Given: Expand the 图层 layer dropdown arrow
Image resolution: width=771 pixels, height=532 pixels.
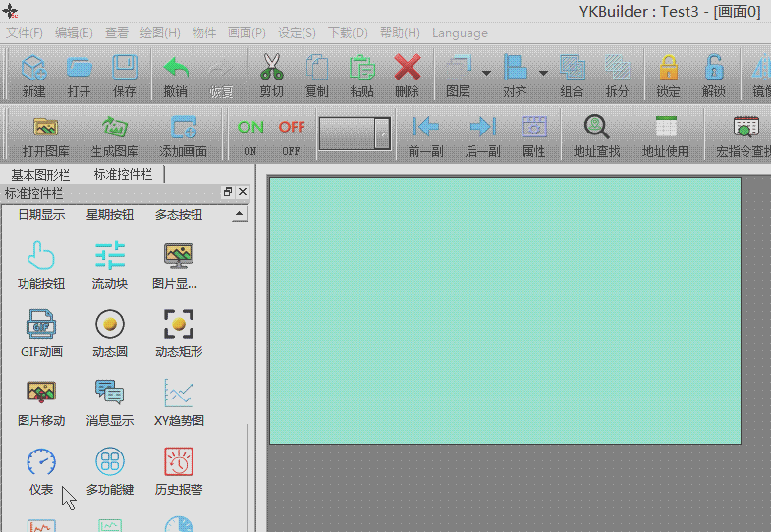Looking at the screenshot, I should click(x=486, y=72).
